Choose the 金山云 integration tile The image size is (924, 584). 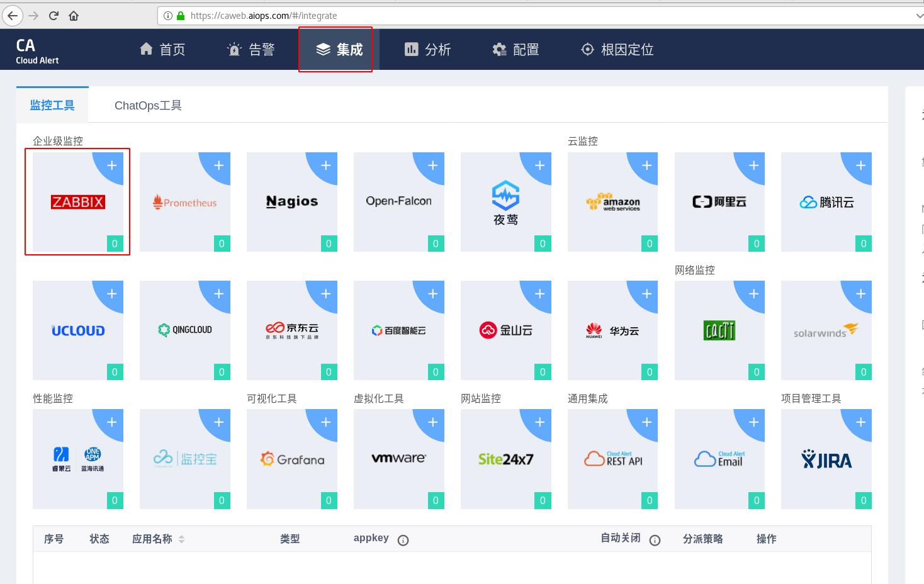[x=506, y=330]
